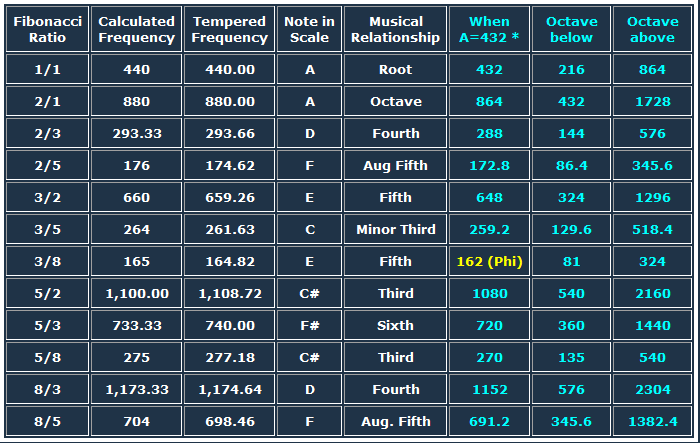Image resolution: width=700 pixels, height=443 pixels.
Task: Select the Note in Scale header
Action: [309, 29]
